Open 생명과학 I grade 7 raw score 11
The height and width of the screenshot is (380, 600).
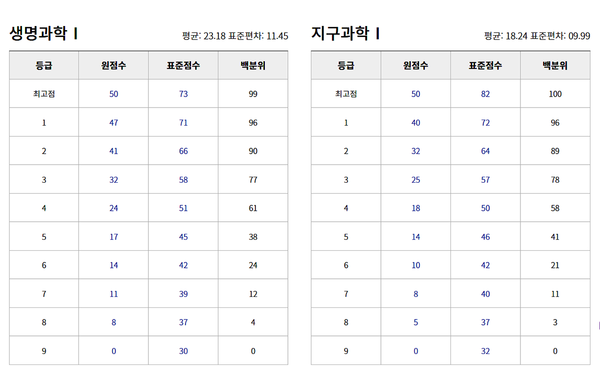(114, 294)
